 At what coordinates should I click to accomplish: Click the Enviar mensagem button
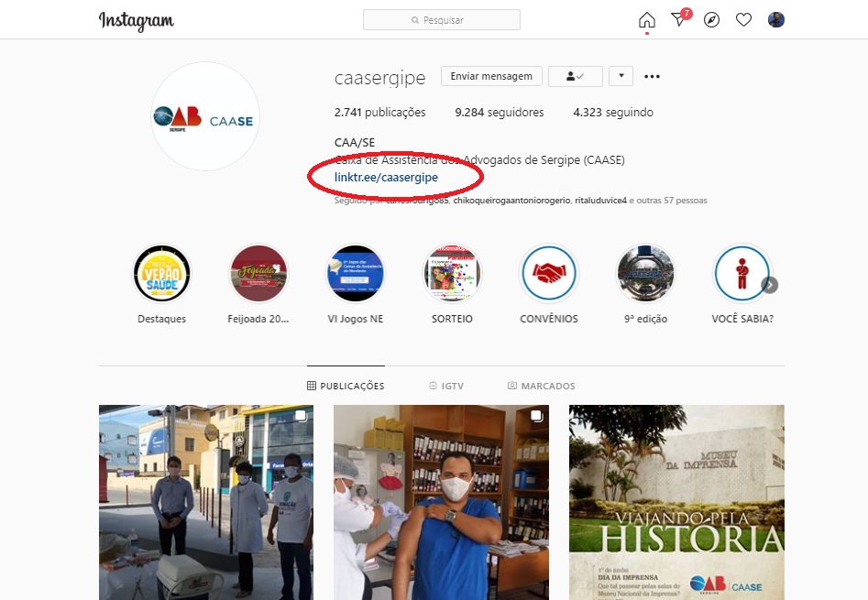(x=491, y=76)
